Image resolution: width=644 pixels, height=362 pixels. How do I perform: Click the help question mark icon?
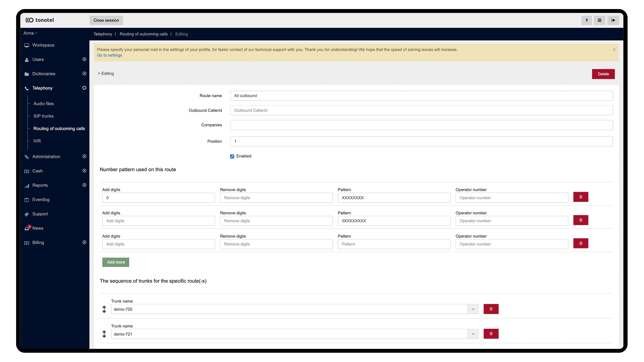(x=586, y=20)
